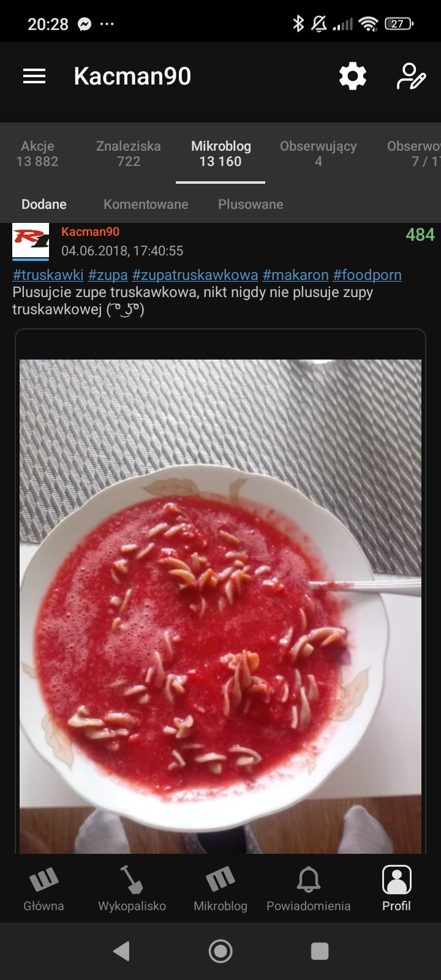The width and height of the screenshot is (441, 980).
Task: Open the Obserwujący tab
Action: [318, 154]
